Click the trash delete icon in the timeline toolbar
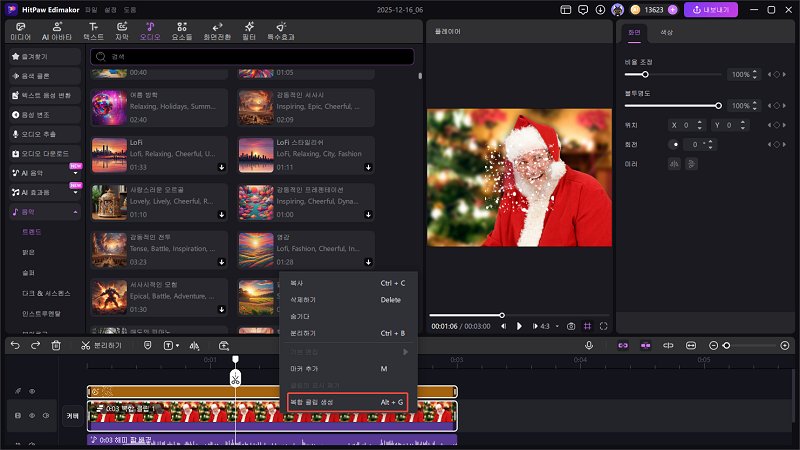Screen dimensions: 800x450 [56, 345]
